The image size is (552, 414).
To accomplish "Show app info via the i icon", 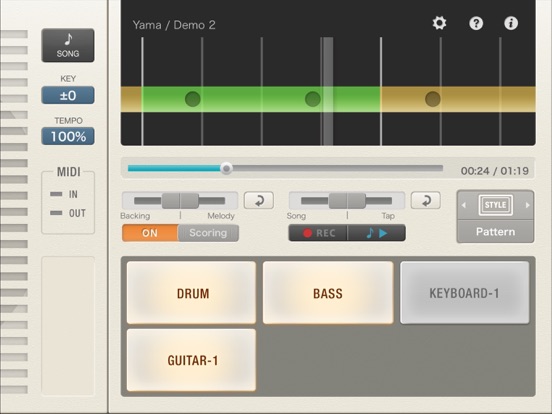I will [x=511, y=23].
